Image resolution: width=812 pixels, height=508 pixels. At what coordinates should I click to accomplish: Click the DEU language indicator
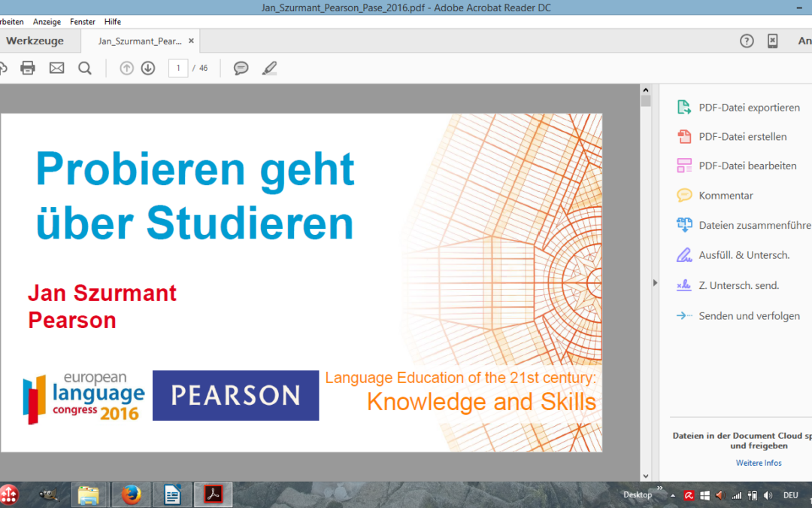pyautogui.click(x=790, y=495)
